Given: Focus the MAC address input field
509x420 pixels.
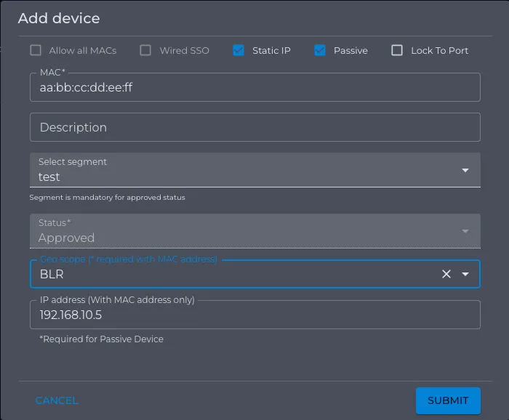Looking at the screenshot, I should (254, 87).
